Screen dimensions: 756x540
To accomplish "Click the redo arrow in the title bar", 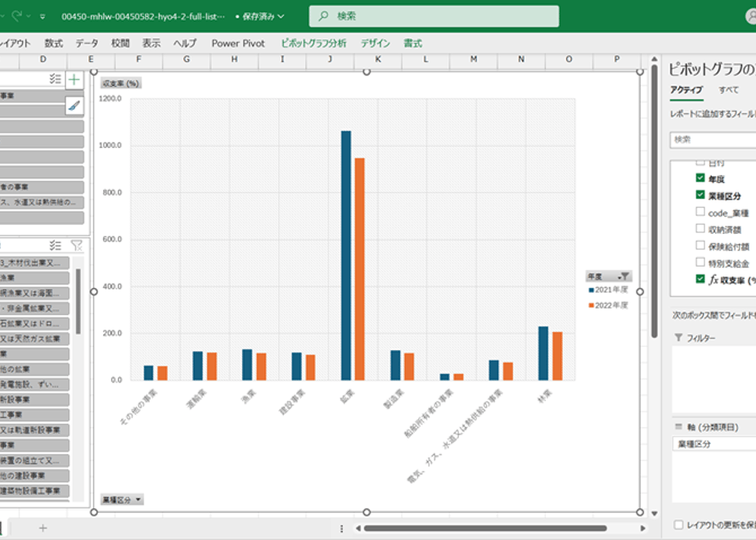I will point(17,16).
